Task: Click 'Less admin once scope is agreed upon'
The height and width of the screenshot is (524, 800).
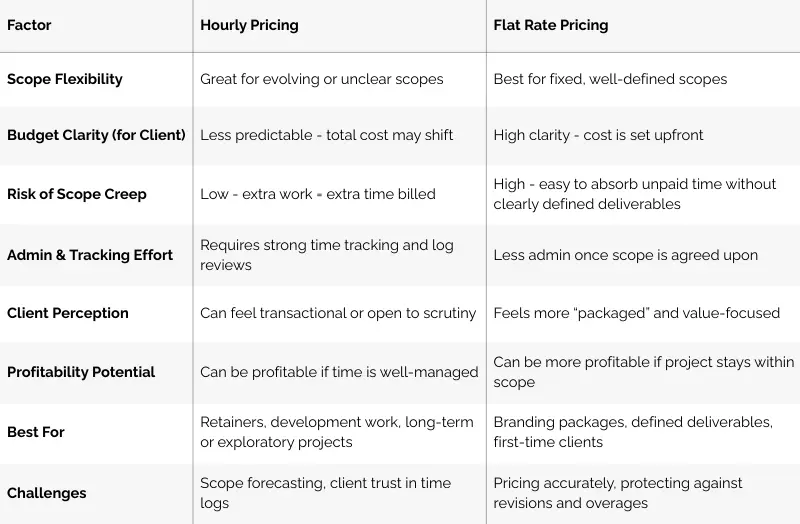Action: click(x=626, y=255)
